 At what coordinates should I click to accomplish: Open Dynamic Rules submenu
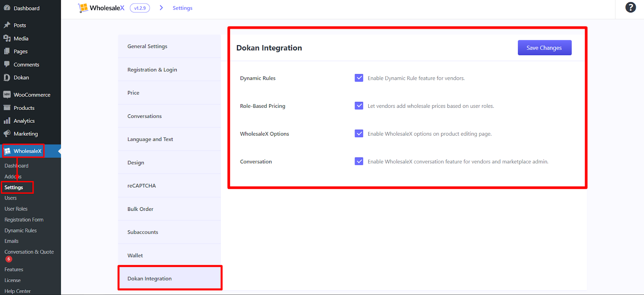point(21,231)
